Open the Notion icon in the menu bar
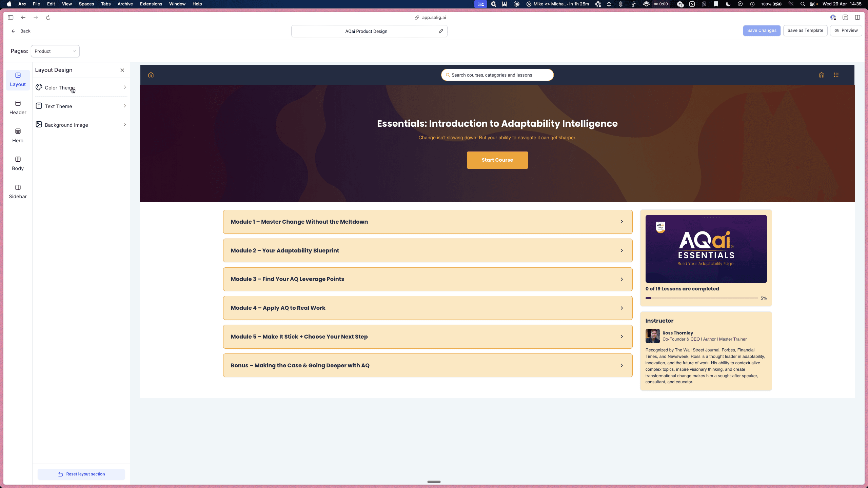The width and height of the screenshot is (868, 488). point(692,4)
